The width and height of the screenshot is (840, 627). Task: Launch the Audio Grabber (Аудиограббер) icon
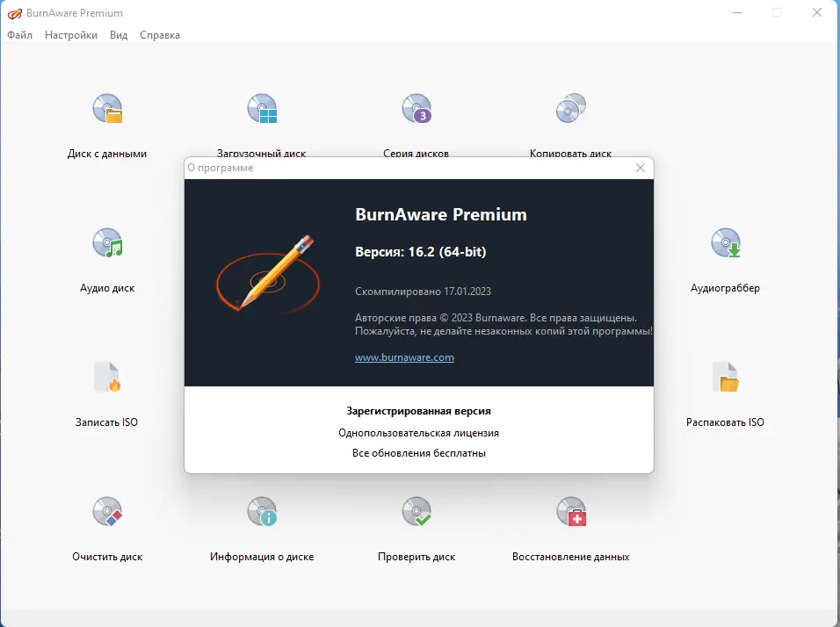726,243
